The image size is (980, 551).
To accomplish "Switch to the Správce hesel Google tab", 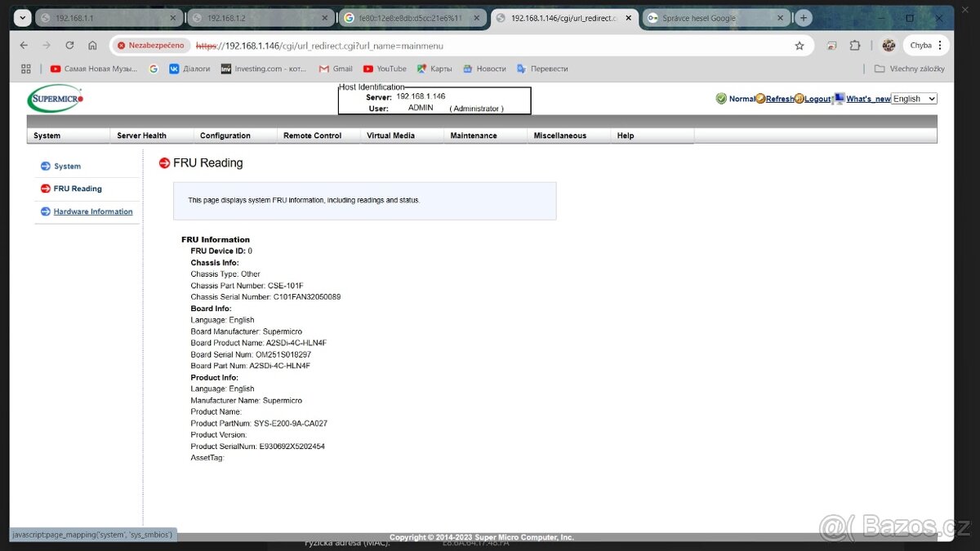I will [716, 18].
